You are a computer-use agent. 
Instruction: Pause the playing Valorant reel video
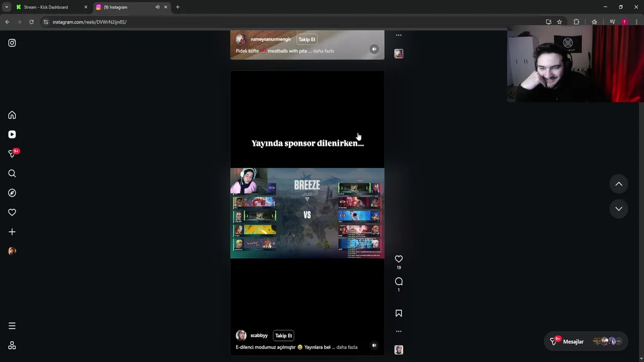tap(307, 213)
